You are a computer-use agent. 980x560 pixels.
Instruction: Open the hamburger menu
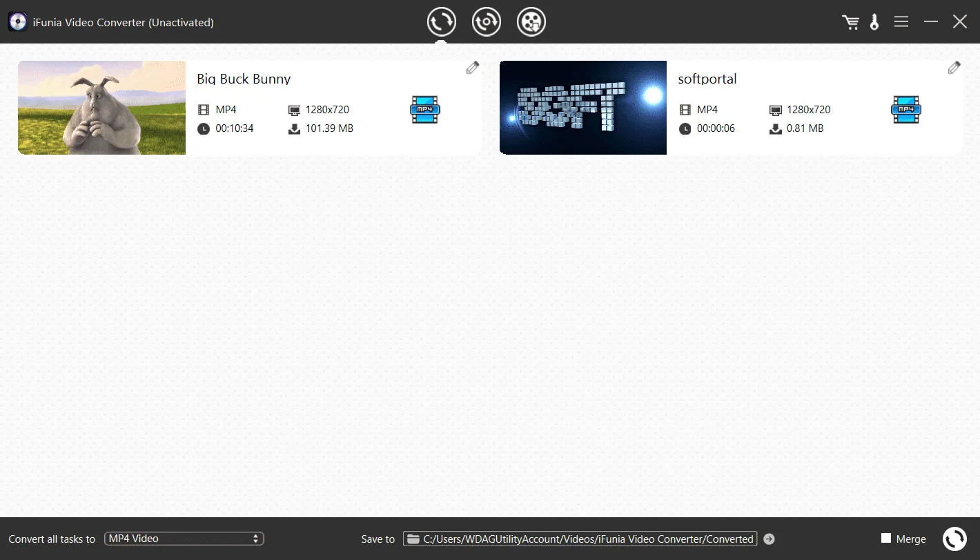tap(901, 22)
